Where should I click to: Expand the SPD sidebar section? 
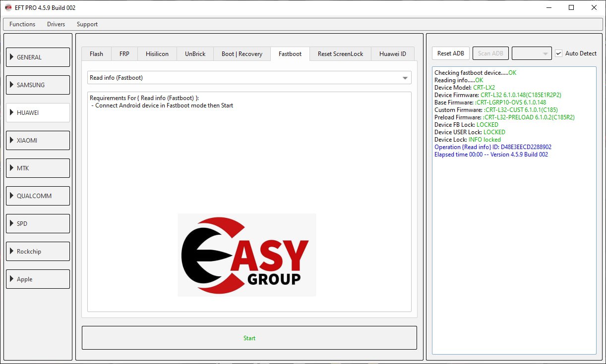tap(38, 223)
